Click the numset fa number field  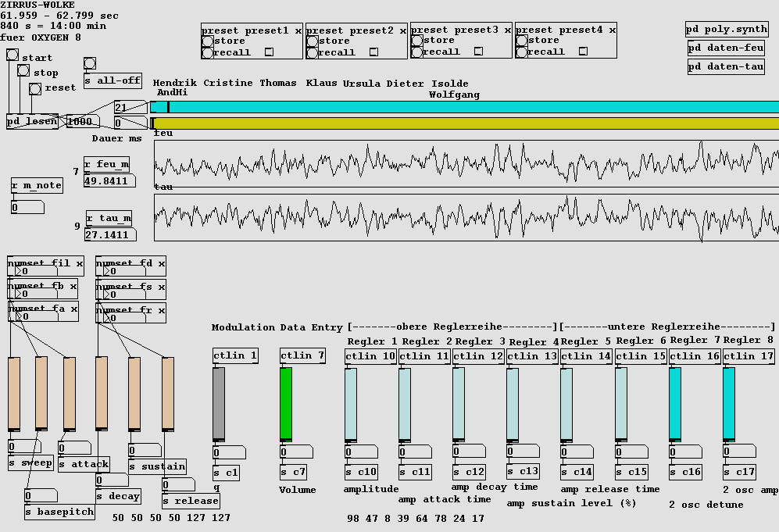point(36,317)
